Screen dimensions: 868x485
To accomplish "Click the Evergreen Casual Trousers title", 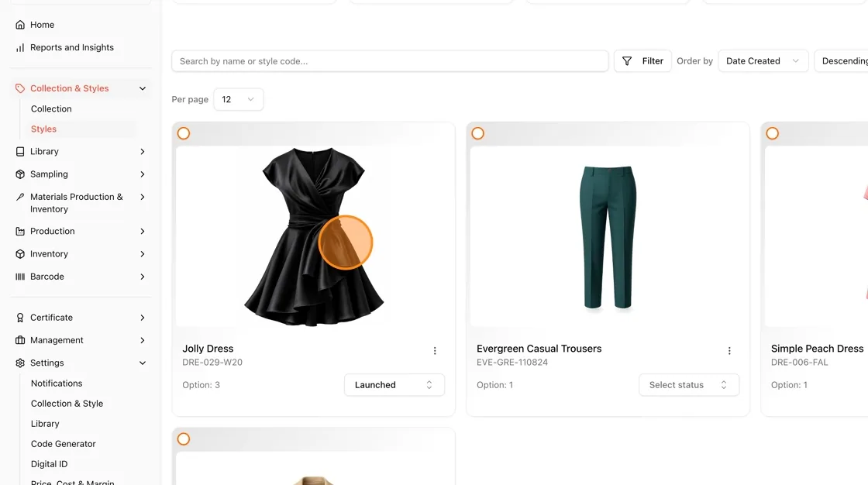I will [x=539, y=349].
